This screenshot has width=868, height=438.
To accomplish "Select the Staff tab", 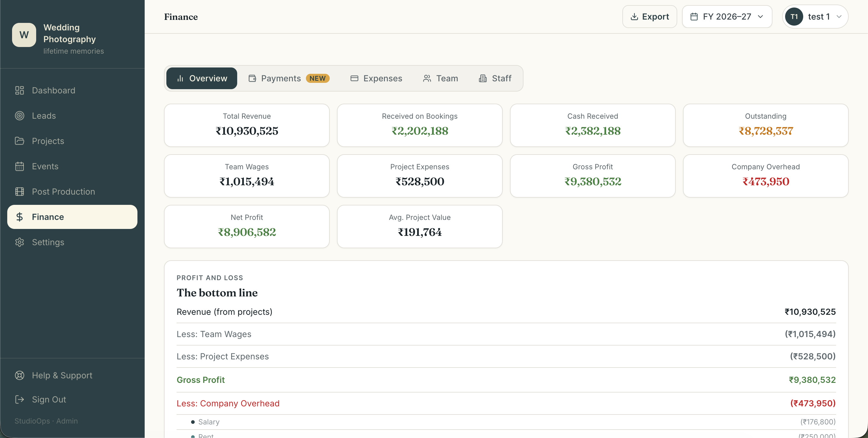I will pyautogui.click(x=495, y=78).
